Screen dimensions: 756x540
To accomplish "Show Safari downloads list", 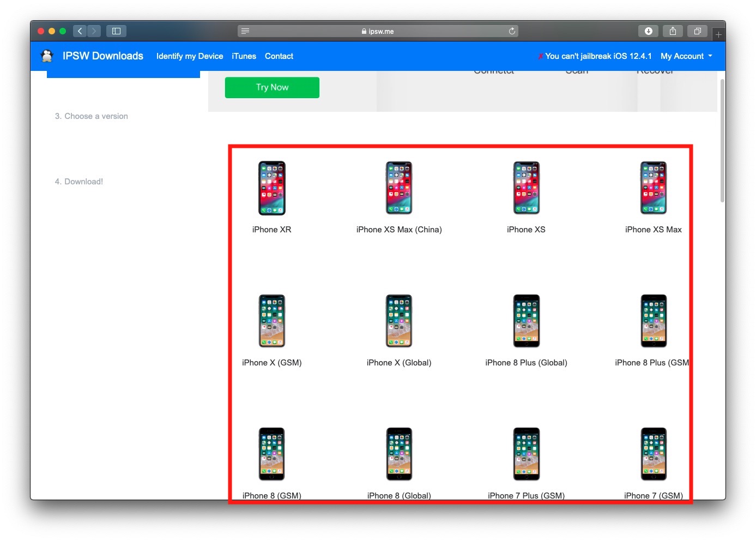I will coord(648,31).
